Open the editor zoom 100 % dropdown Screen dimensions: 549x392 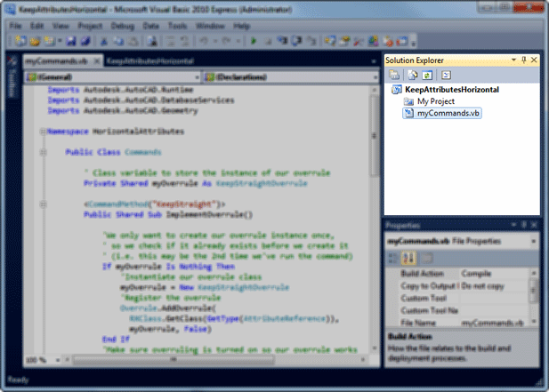[42, 360]
